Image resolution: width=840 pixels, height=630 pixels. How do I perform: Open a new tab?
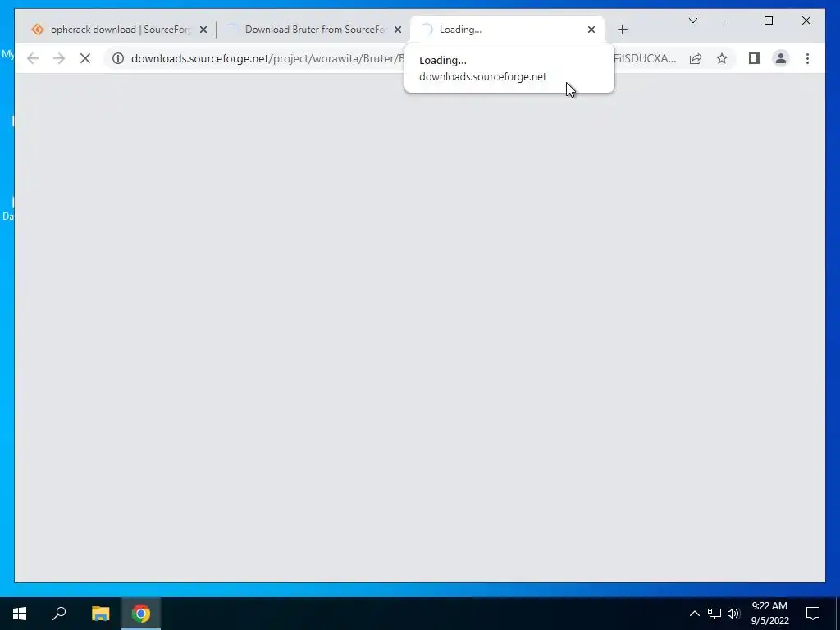point(622,30)
